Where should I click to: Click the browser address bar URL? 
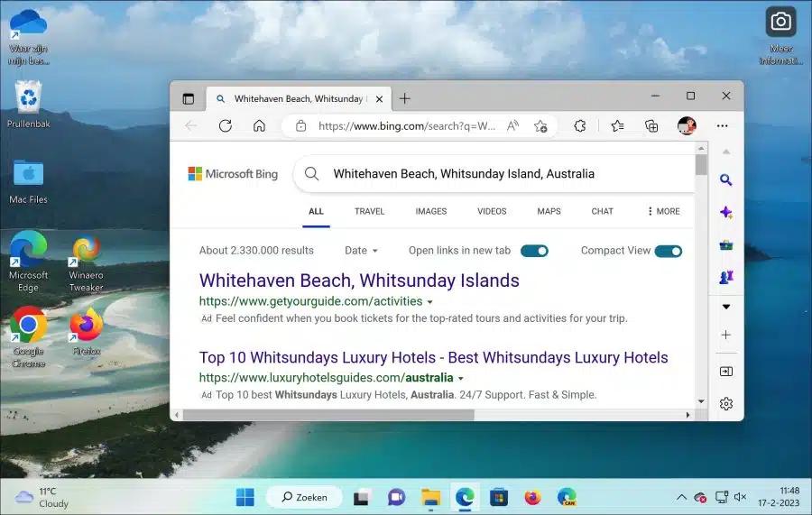407,125
